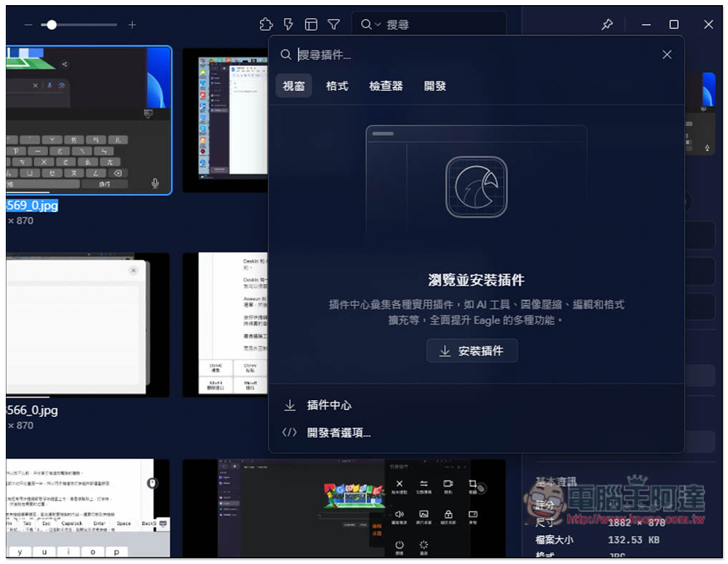Click the search magnifier dropdown in toolbar
Viewport: 728px width, 564px height.
click(370, 24)
